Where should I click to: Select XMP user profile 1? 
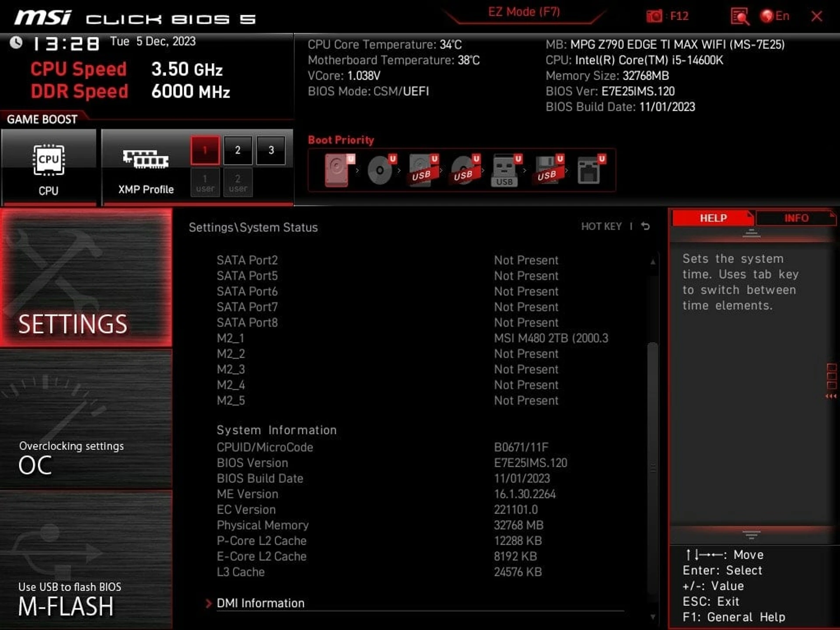(x=205, y=183)
